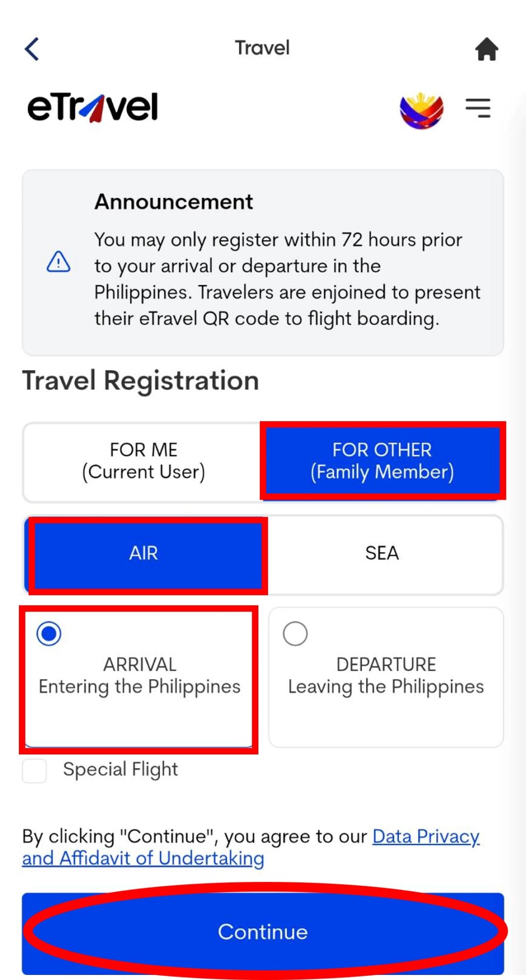Switch to FOR OTHER (Family Member) tab
This screenshot has height=980, width=526.
click(382, 461)
